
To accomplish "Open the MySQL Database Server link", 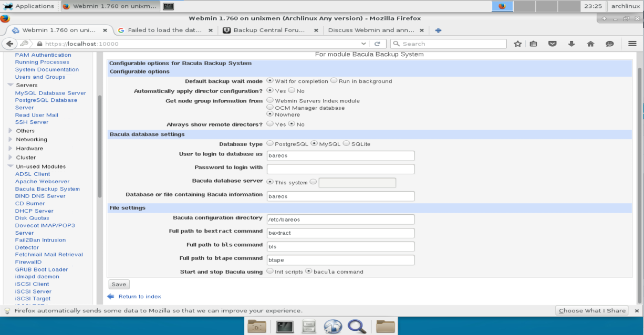I will (x=50, y=93).
